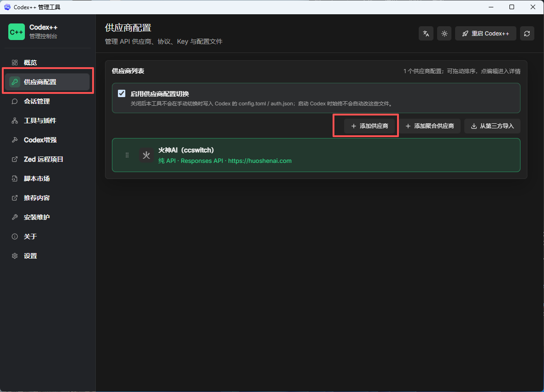Click the https://huoshenai.com provider URL text
The width and height of the screenshot is (544, 392).
click(259, 161)
